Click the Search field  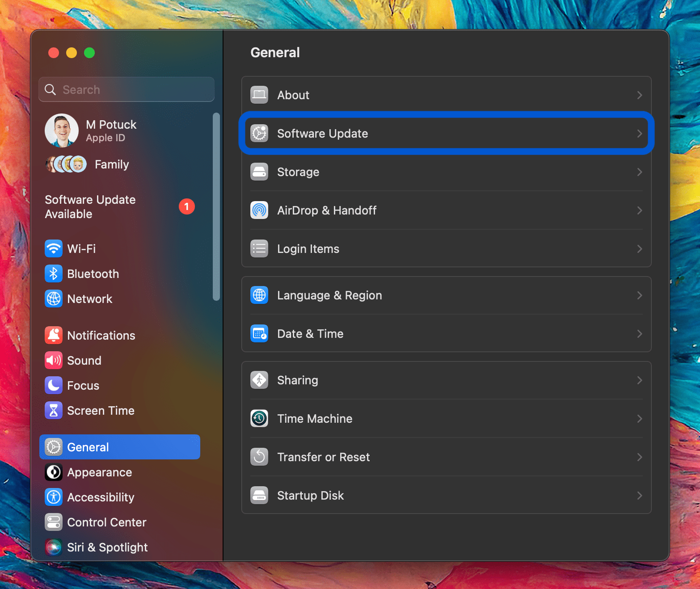[x=127, y=89]
